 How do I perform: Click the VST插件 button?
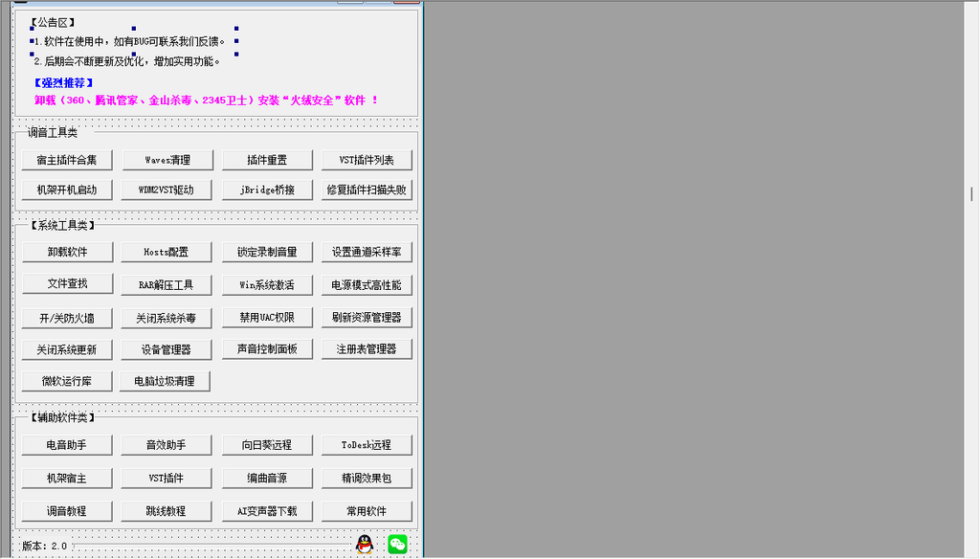coord(167,479)
